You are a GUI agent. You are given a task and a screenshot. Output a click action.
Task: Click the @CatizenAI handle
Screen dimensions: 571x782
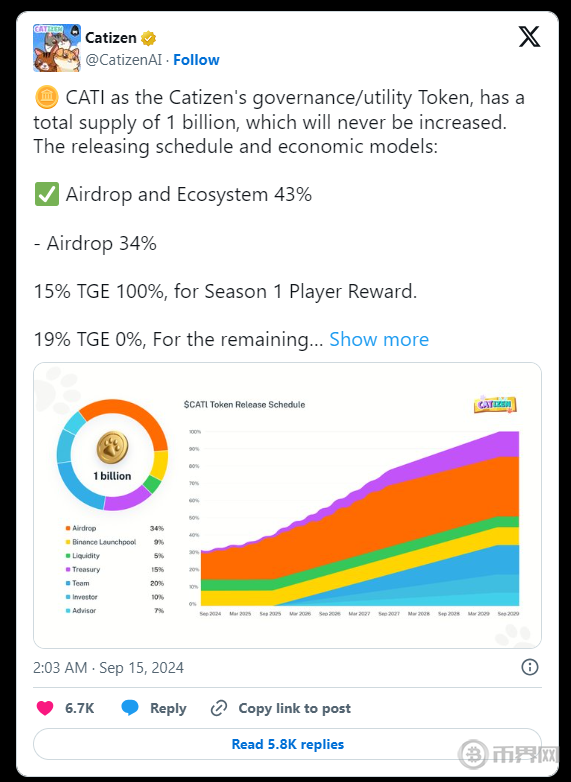[124, 60]
